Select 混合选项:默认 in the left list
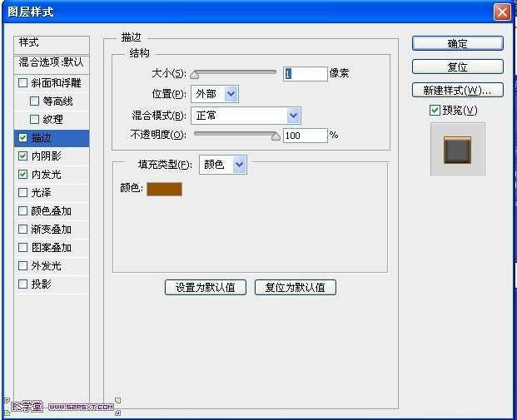517x420 pixels. [x=52, y=62]
